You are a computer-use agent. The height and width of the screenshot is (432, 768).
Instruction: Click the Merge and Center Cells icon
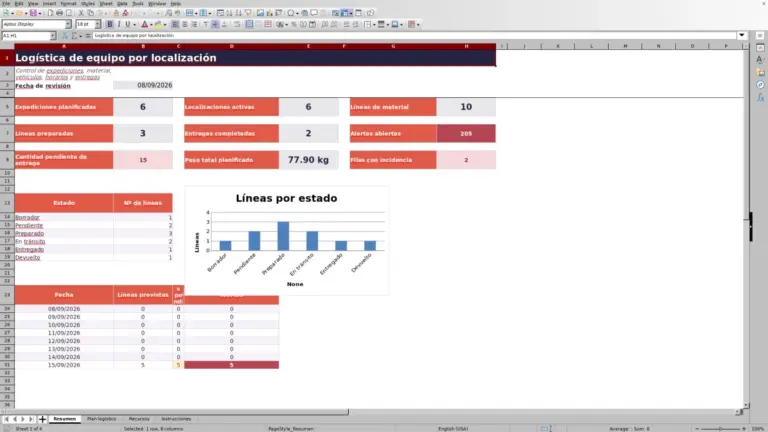click(249, 24)
